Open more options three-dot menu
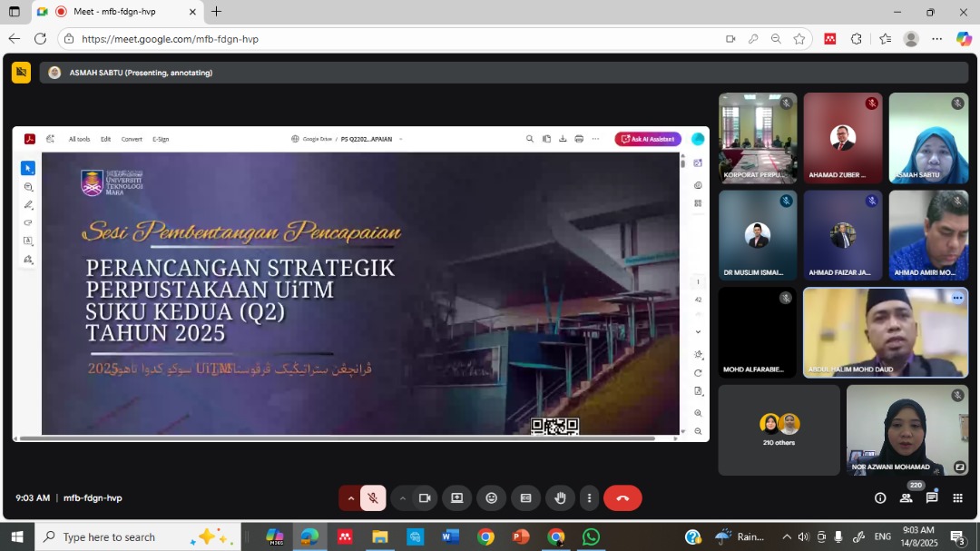Screen dimensions: 980x551 click(x=590, y=498)
